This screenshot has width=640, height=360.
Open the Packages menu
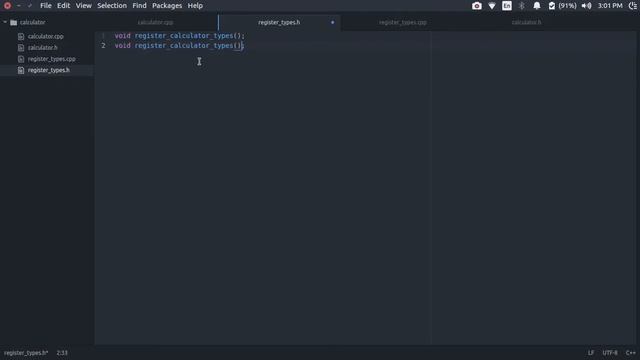[167, 6]
